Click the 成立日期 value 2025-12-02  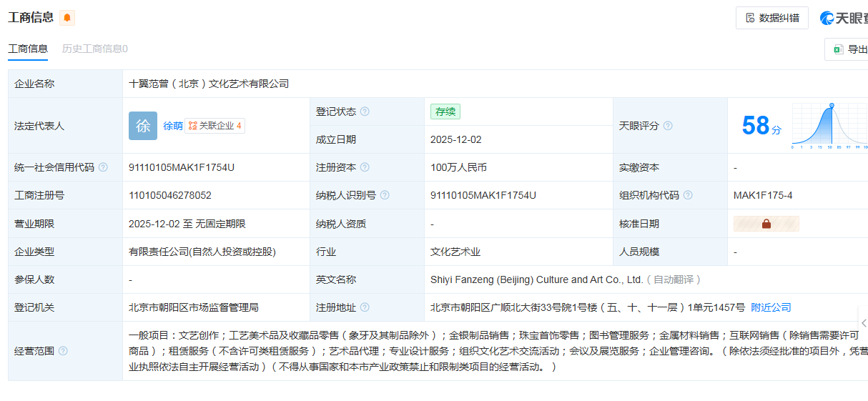click(456, 139)
